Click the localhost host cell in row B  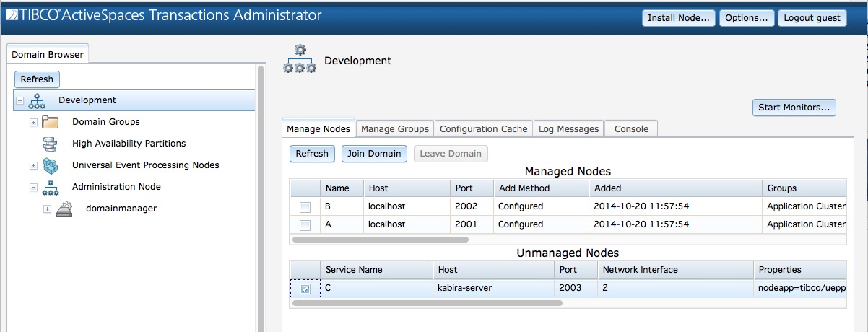pyautogui.click(x=407, y=206)
